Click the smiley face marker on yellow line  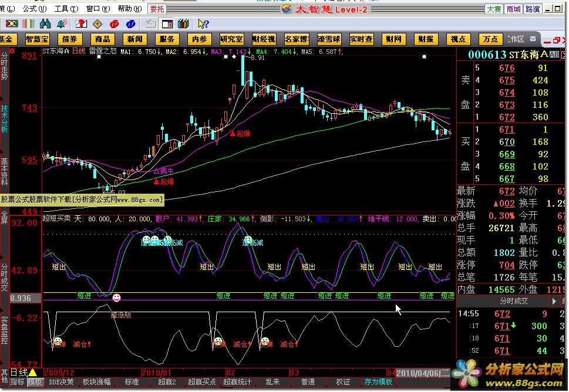pyautogui.click(x=117, y=298)
